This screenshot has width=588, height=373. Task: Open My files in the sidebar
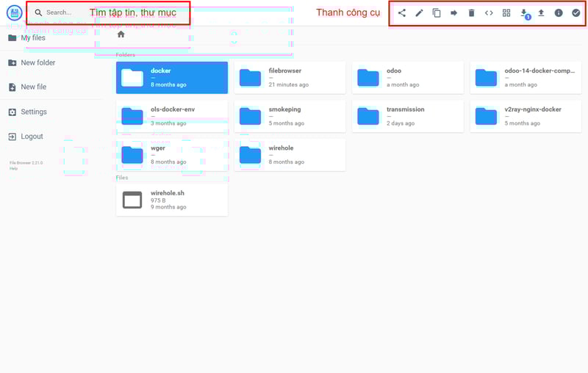pyautogui.click(x=32, y=38)
